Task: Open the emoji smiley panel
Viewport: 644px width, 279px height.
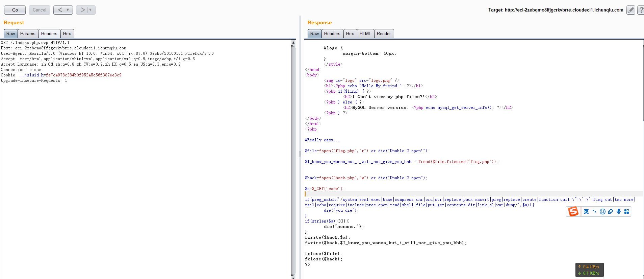Action: tap(602, 211)
